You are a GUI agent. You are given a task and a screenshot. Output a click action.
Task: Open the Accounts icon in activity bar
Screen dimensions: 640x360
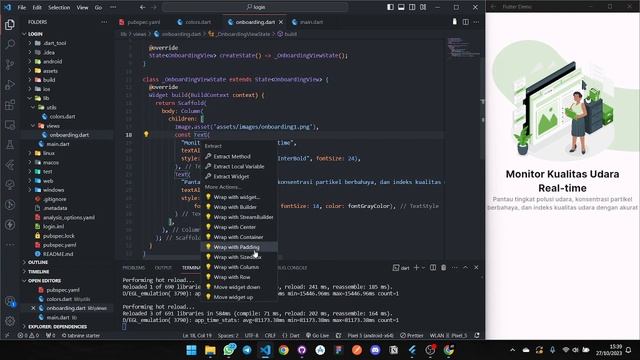click(x=10, y=301)
